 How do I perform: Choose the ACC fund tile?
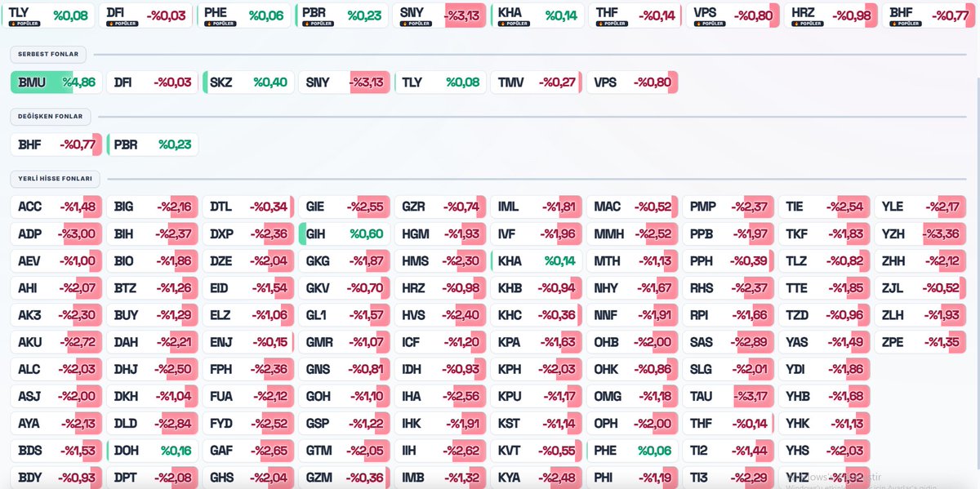point(56,207)
